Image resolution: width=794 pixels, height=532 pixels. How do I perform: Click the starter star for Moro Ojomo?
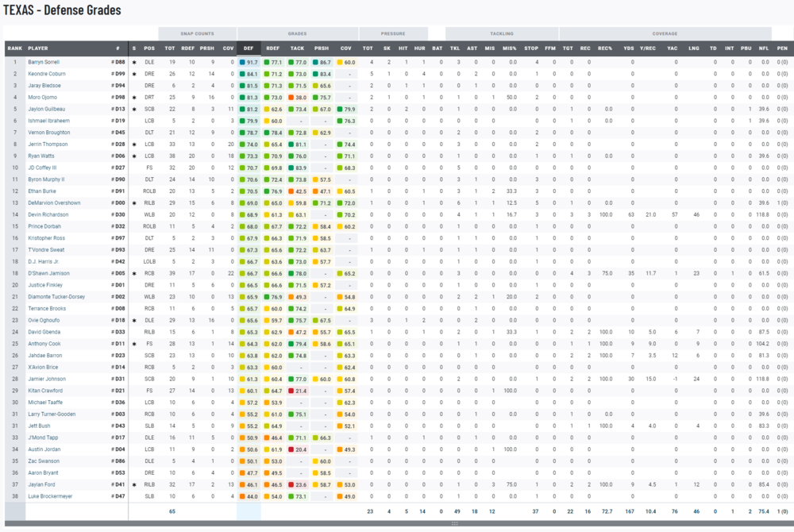(134, 97)
